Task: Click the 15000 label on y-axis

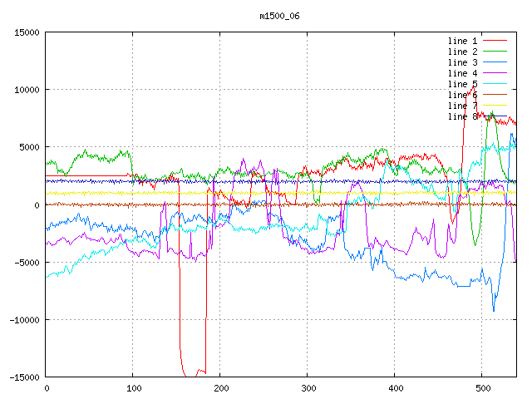Action: click(x=26, y=32)
